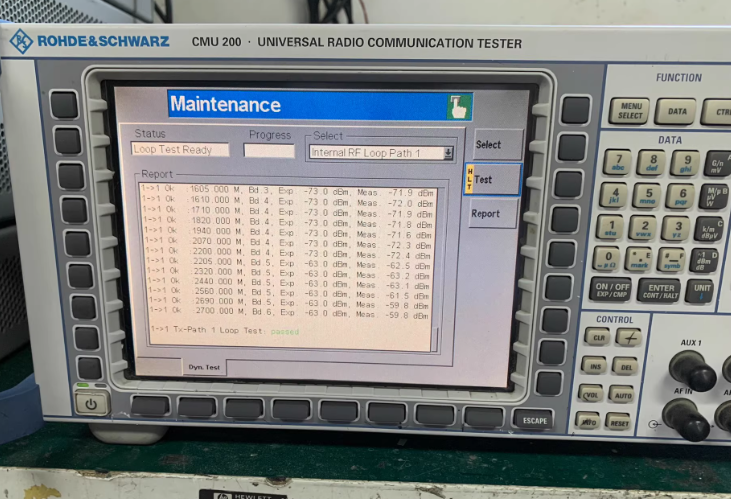731x499 pixels.
Task: Tap keypad digit 2 vwx
Action: point(643,228)
